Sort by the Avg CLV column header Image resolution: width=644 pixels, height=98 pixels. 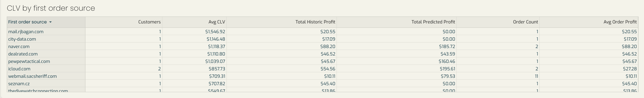point(217,22)
